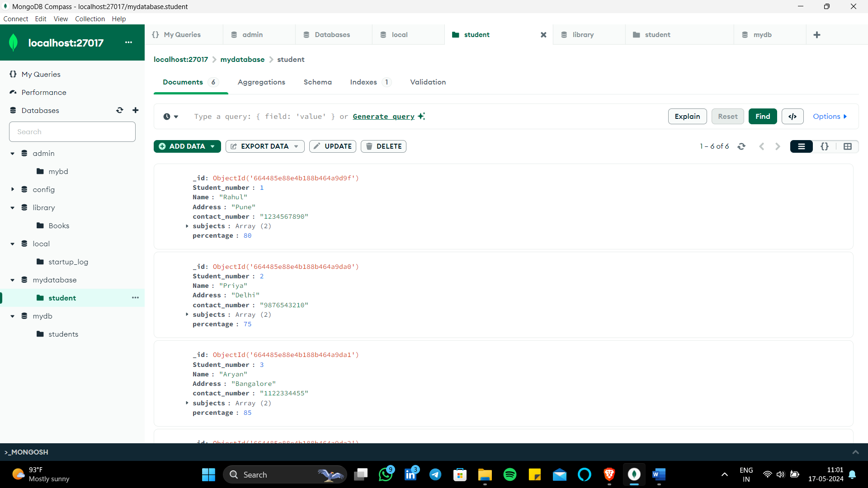The height and width of the screenshot is (488, 868).
Task: Focus the sidebar database Search field
Action: [x=72, y=131]
